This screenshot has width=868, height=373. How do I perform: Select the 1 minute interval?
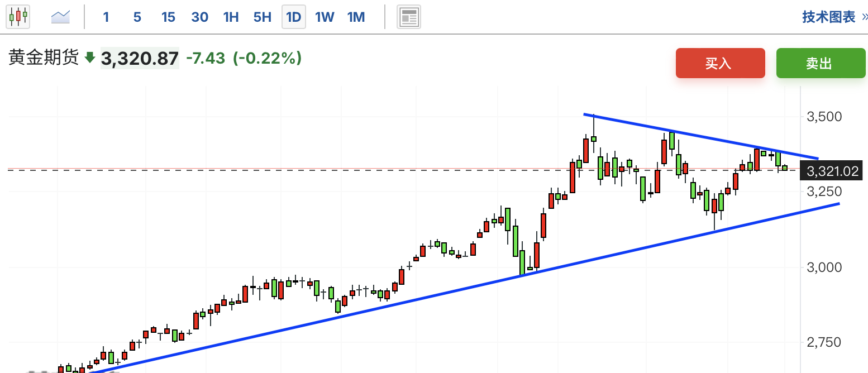[x=106, y=17]
